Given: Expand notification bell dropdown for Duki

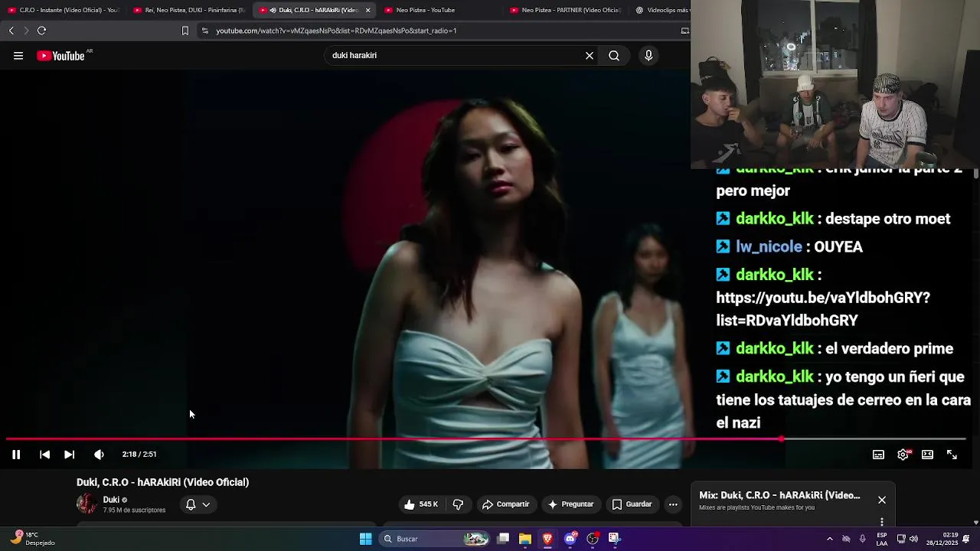Looking at the screenshot, I should click(198, 504).
